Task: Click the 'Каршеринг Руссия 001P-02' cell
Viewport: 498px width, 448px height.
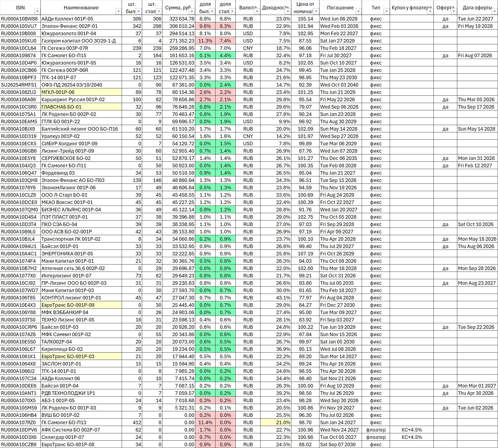Action: coord(81,99)
